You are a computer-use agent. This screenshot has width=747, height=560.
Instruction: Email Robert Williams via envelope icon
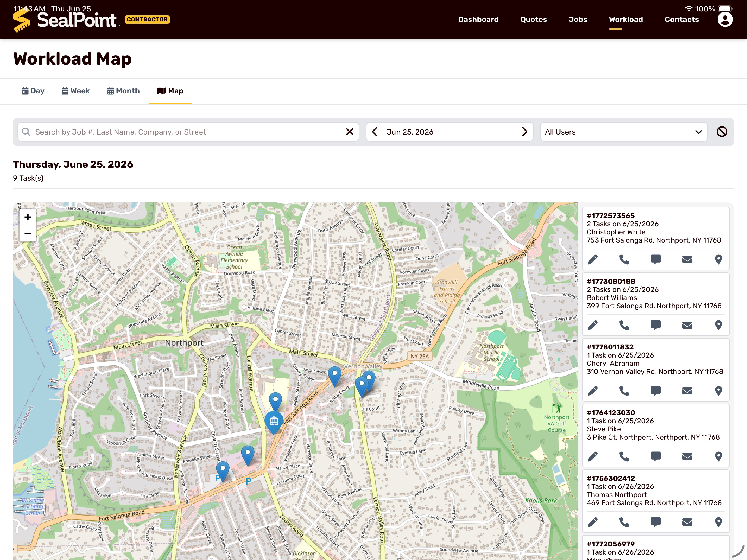(x=687, y=325)
